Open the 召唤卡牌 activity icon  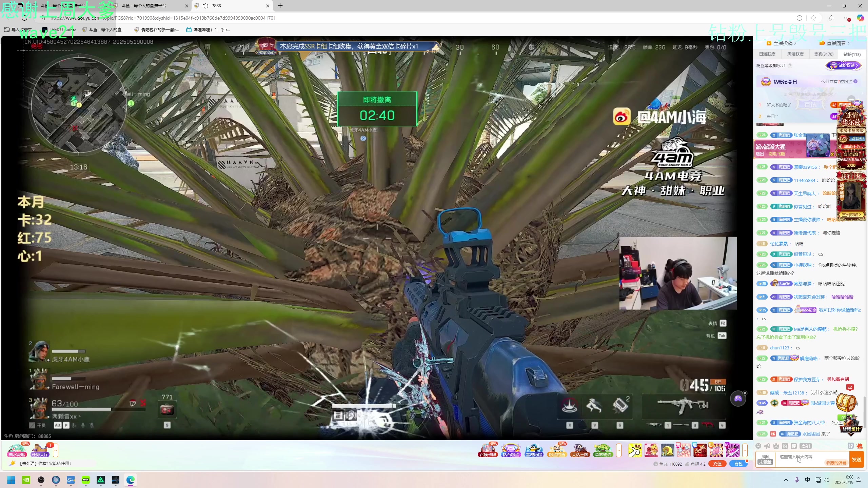click(x=488, y=450)
